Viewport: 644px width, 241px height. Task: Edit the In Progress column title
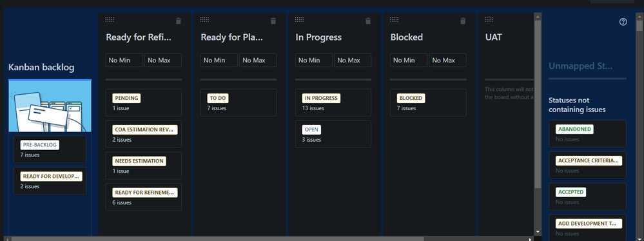tap(318, 37)
